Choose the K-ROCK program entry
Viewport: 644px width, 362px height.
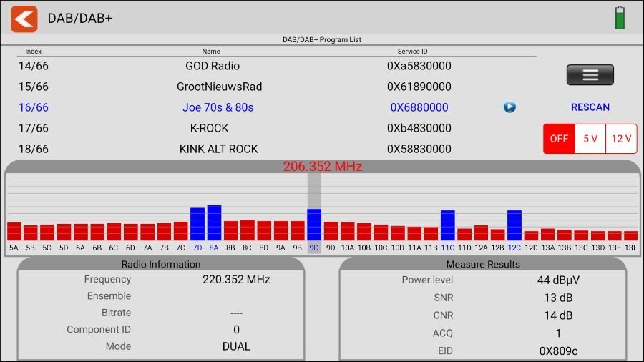209,128
